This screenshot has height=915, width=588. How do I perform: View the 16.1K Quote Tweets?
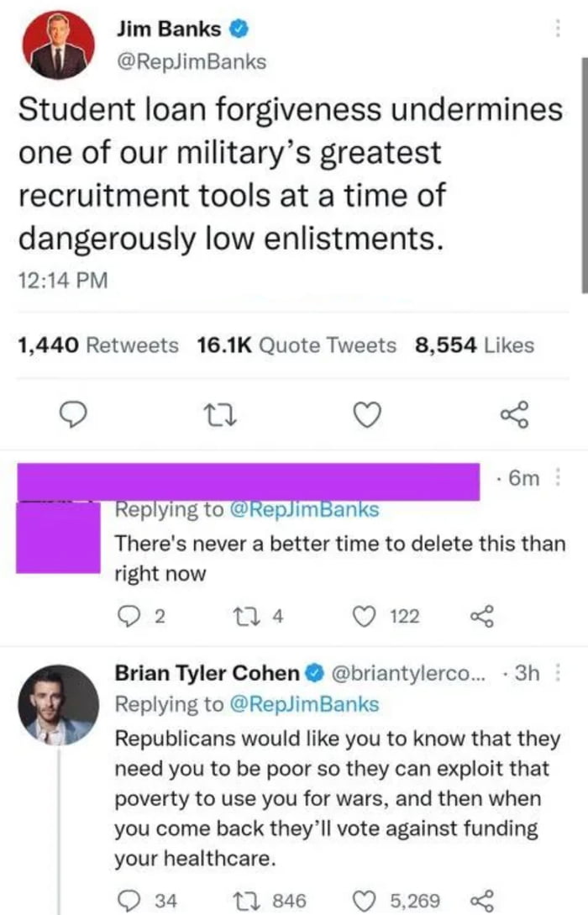click(296, 344)
